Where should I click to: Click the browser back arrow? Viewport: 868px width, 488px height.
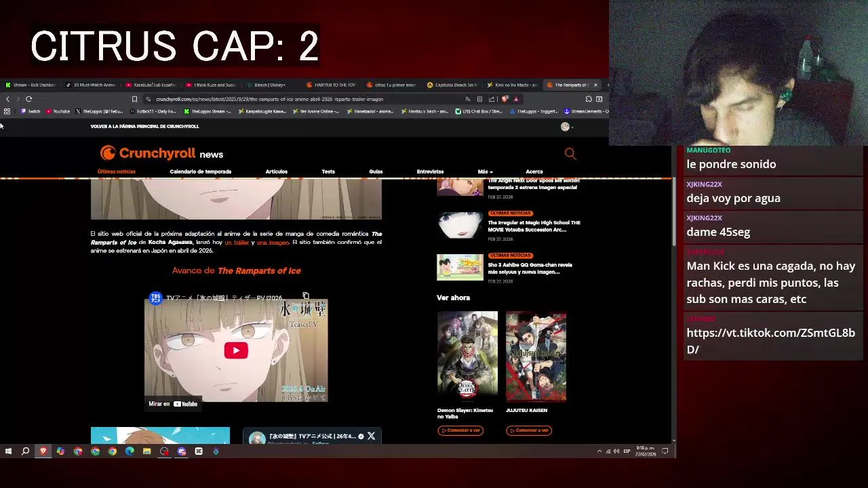(7, 99)
